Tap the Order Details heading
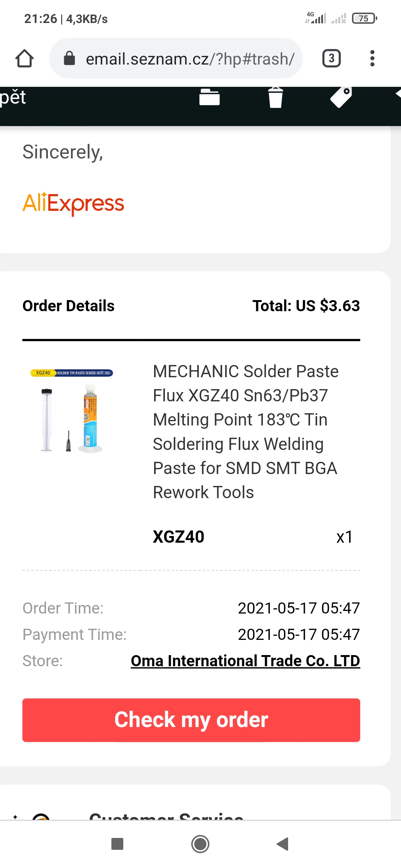The height and width of the screenshot is (868, 401). point(69,306)
